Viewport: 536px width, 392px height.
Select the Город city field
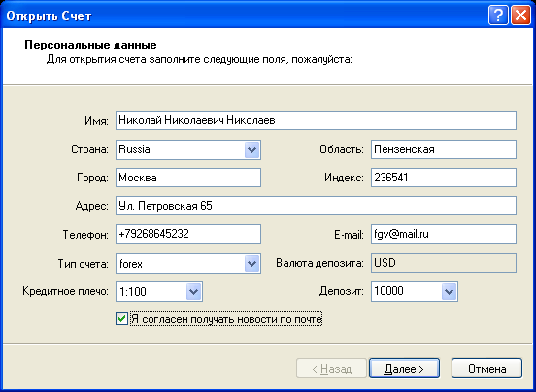click(x=188, y=178)
